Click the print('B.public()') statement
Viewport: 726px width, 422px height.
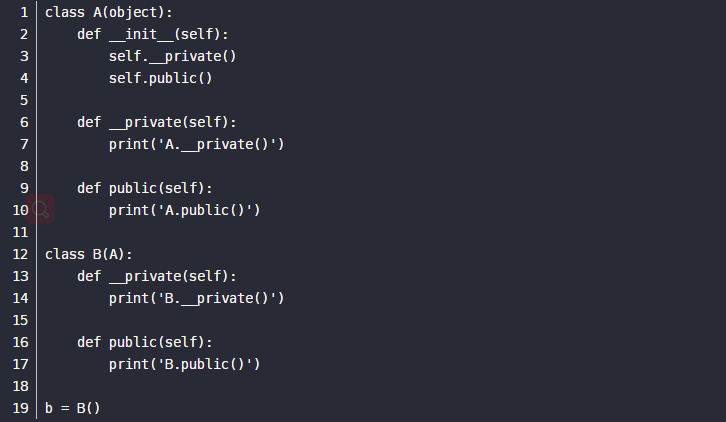click(x=184, y=364)
